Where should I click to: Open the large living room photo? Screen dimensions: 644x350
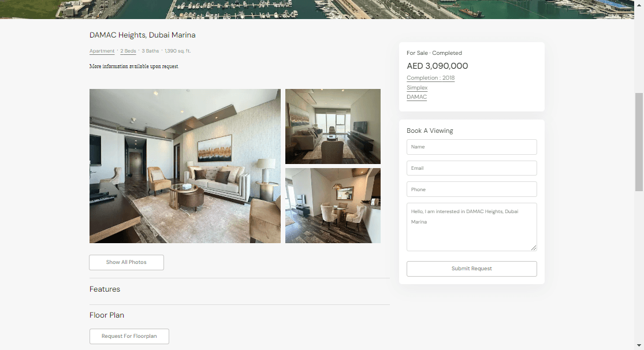click(185, 166)
